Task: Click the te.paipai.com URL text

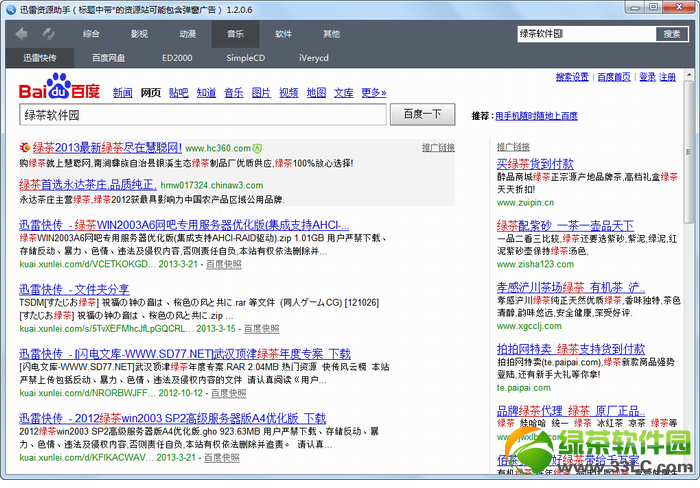Action: 524,388
